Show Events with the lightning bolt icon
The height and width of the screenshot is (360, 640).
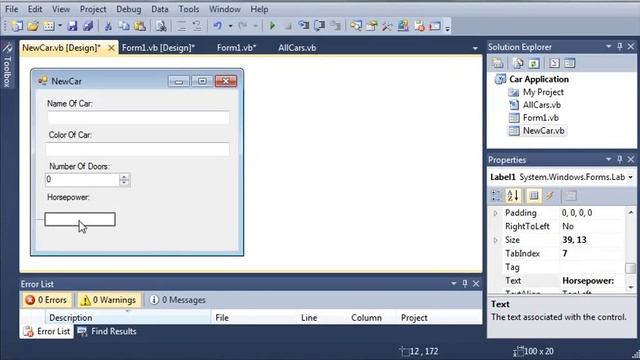pos(550,196)
